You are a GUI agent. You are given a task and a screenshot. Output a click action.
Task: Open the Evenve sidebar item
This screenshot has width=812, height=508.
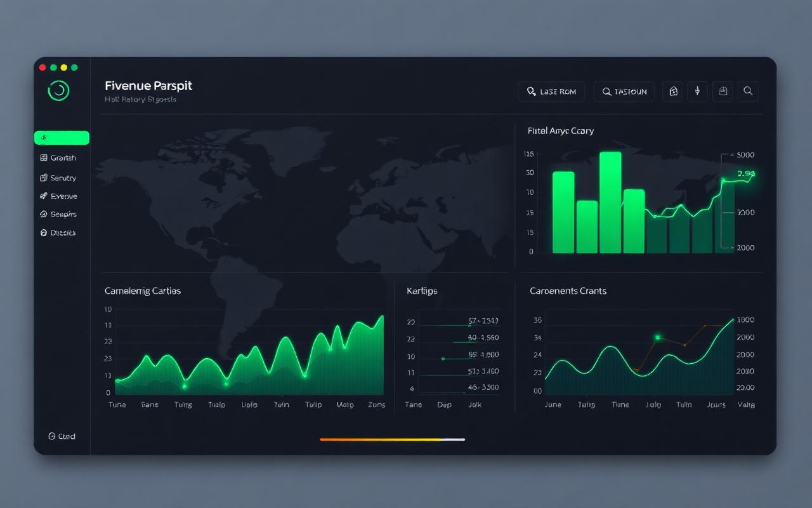58,196
